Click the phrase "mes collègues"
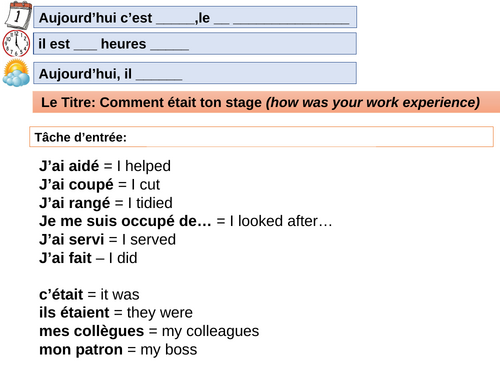 pyautogui.click(x=92, y=331)
